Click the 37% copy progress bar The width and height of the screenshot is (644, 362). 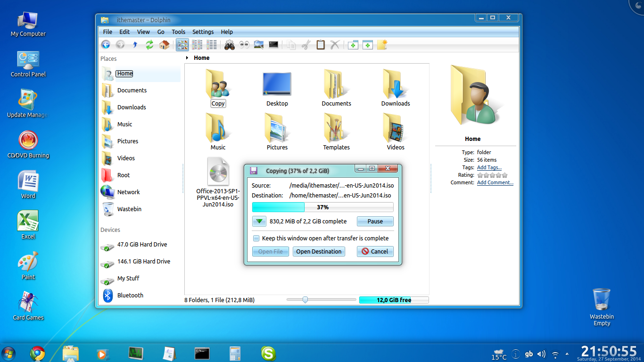[322, 207]
